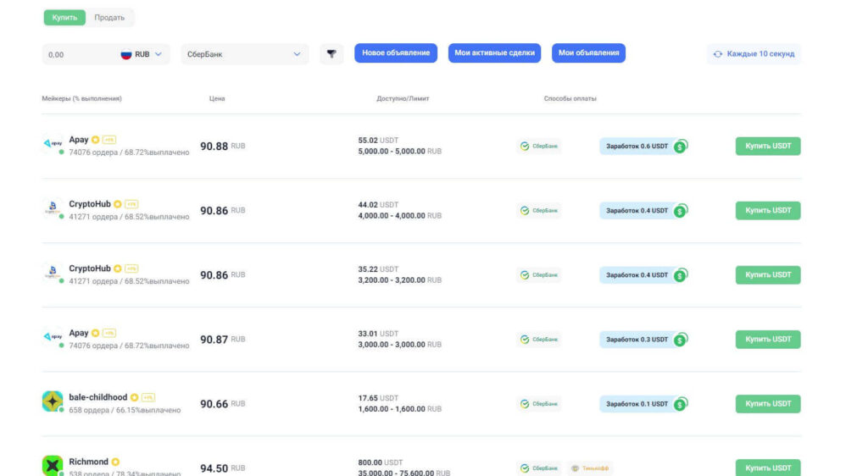Click Купить USDT in the 35.22 USDT row
Screen dimensions: 868x476
[x=768, y=274]
